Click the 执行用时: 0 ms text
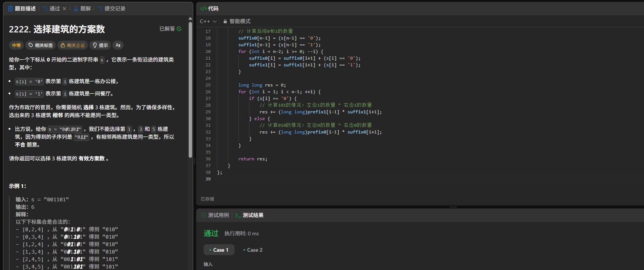 tap(242, 233)
